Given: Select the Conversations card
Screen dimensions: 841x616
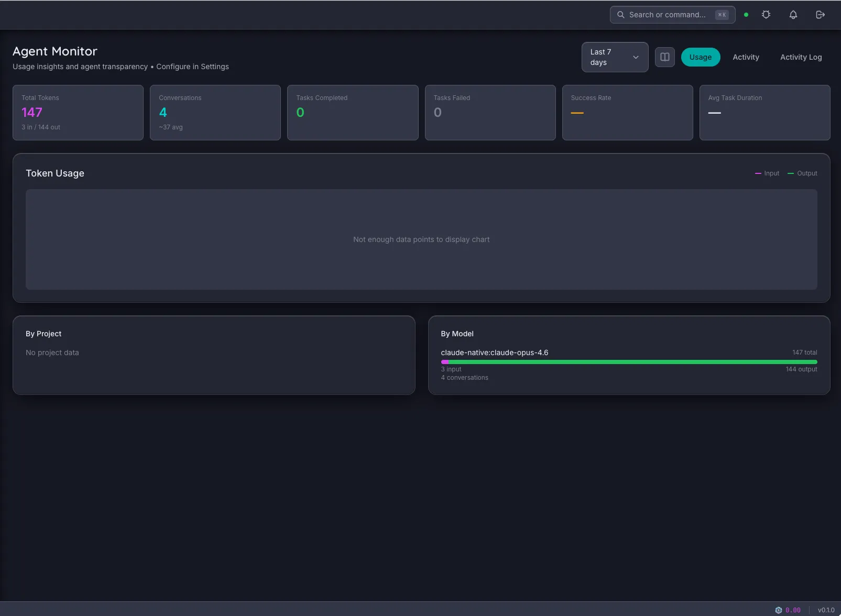Looking at the screenshot, I should (215, 113).
